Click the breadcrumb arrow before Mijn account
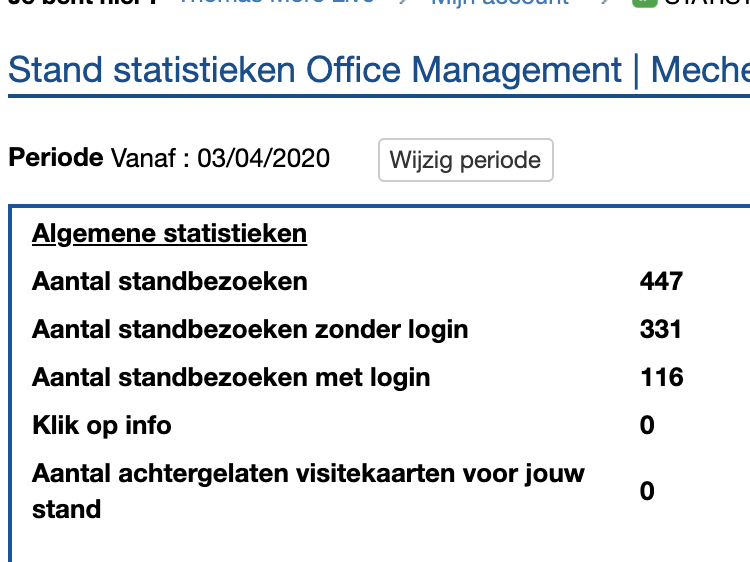Image resolution: width=750 pixels, height=562 pixels. 403,3
